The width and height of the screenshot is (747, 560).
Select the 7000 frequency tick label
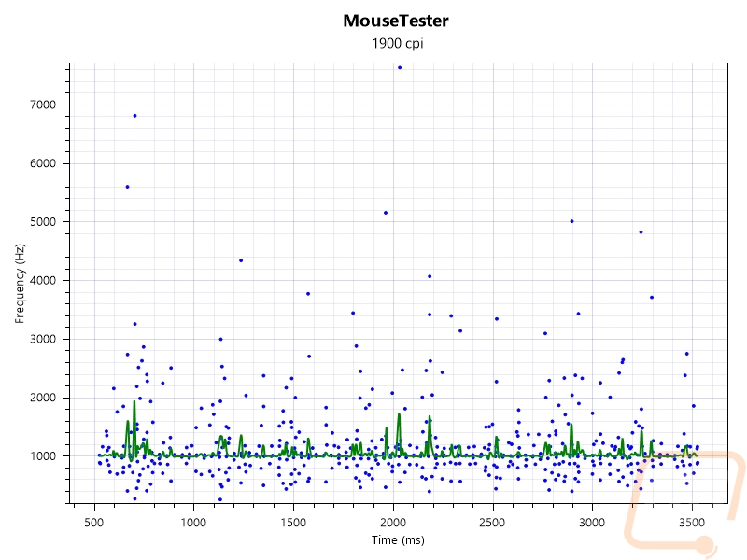tap(43, 105)
